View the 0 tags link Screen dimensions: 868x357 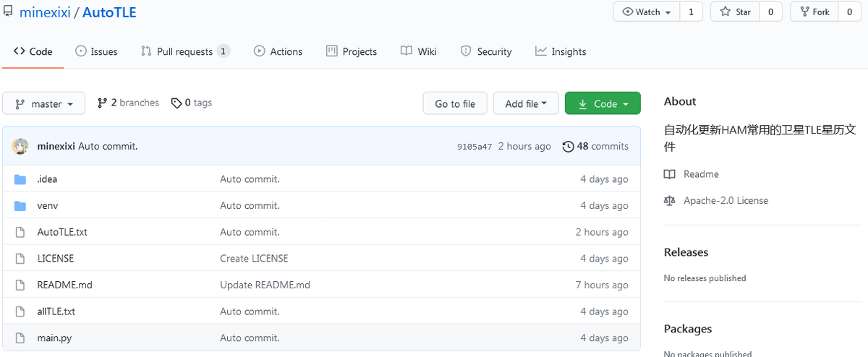coord(192,103)
